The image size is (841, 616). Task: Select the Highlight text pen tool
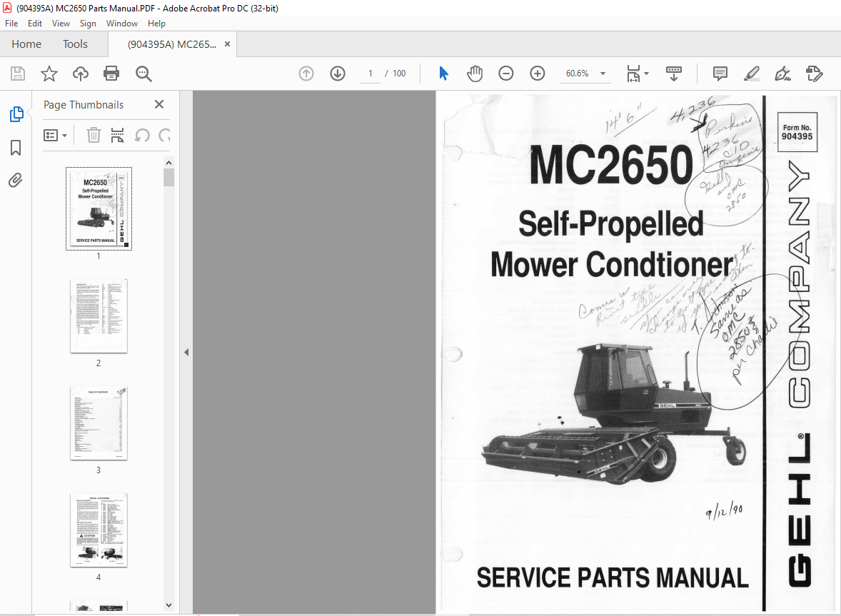(752, 74)
